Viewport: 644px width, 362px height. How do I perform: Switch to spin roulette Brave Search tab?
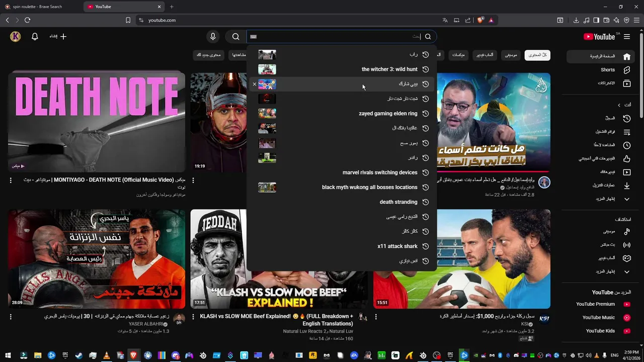[x=41, y=7]
